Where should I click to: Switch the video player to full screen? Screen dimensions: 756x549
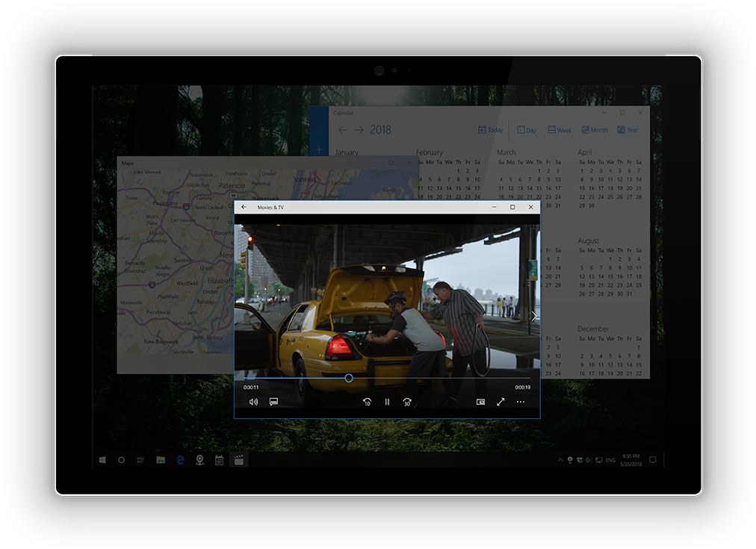tap(501, 402)
